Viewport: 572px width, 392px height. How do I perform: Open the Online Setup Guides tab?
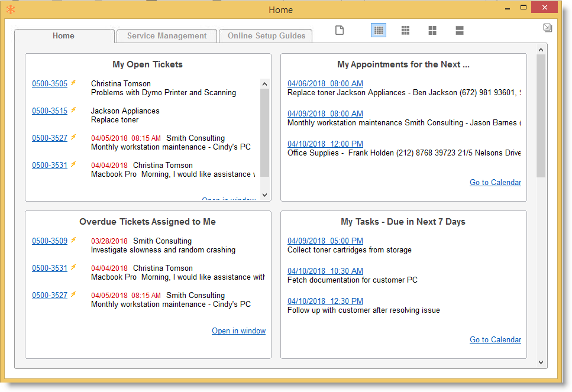click(266, 36)
